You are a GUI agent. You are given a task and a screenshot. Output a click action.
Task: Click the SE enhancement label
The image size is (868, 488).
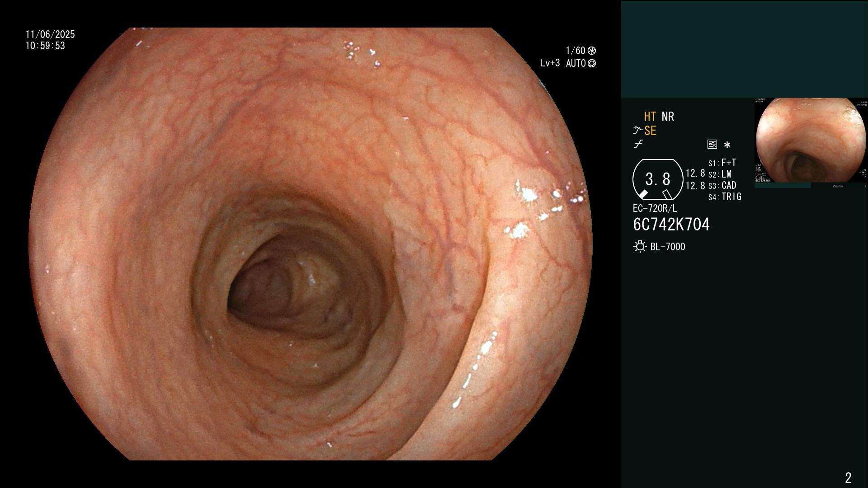(x=650, y=131)
